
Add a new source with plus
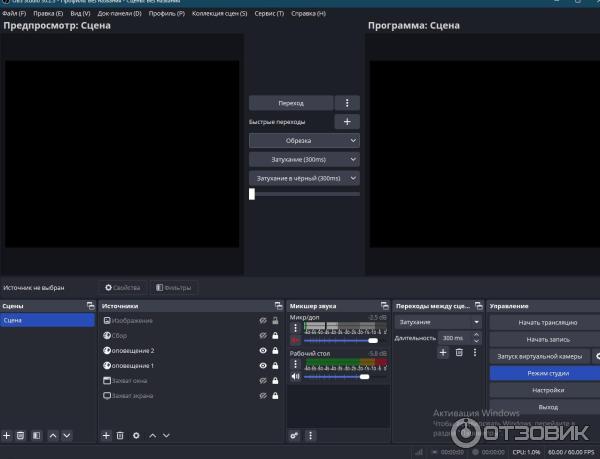(x=106, y=435)
